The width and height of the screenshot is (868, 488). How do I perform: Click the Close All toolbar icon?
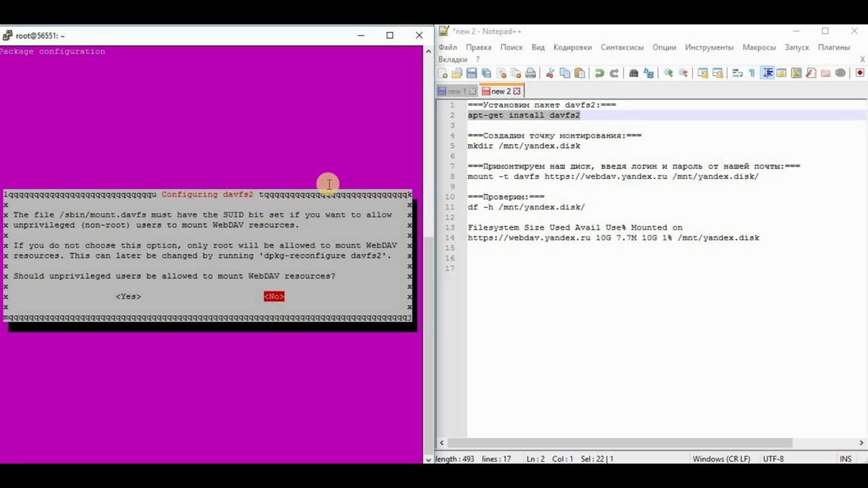pyautogui.click(x=516, y=73)
